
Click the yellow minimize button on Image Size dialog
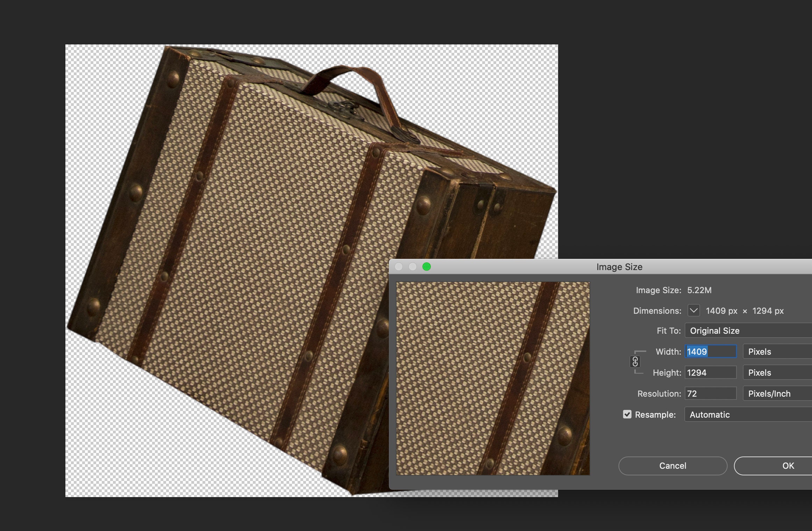pyautogui.click(x=413, y=266)
